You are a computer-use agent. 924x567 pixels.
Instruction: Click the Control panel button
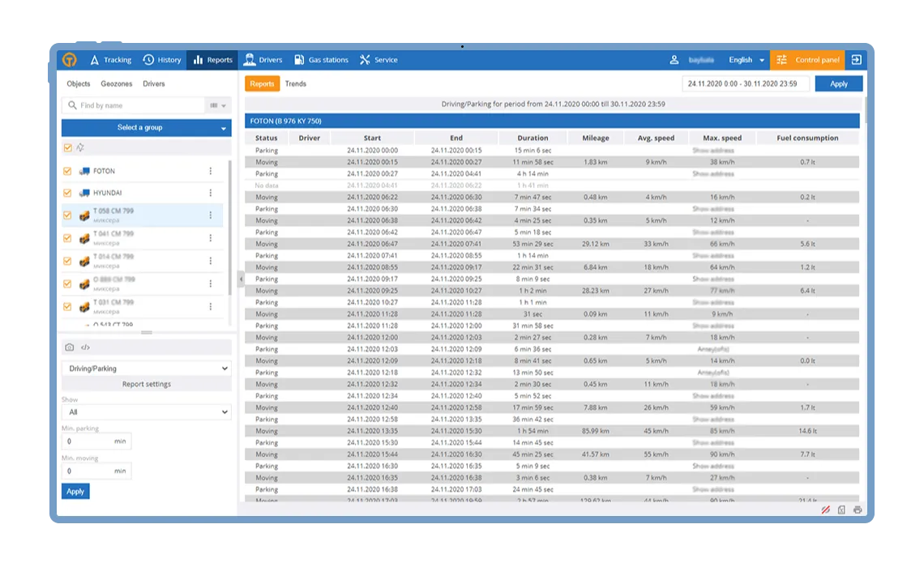[808, 60]
